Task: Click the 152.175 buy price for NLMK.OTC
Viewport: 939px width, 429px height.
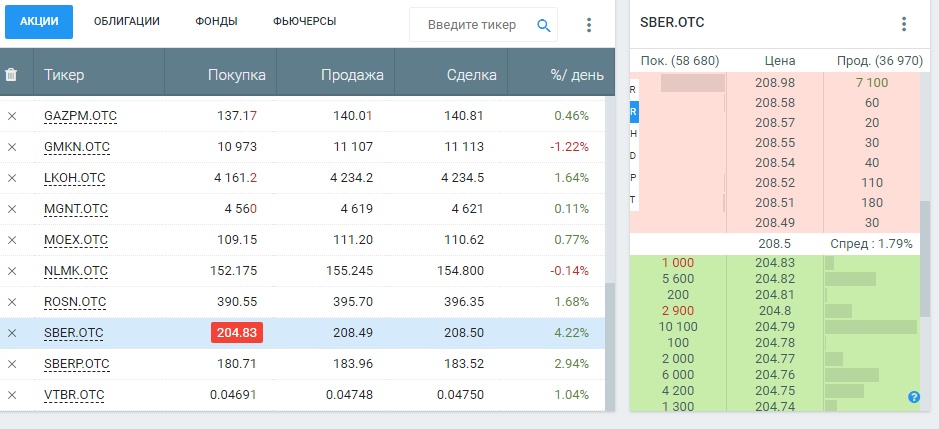Action: pyautogui.click(x=234, y=271)
